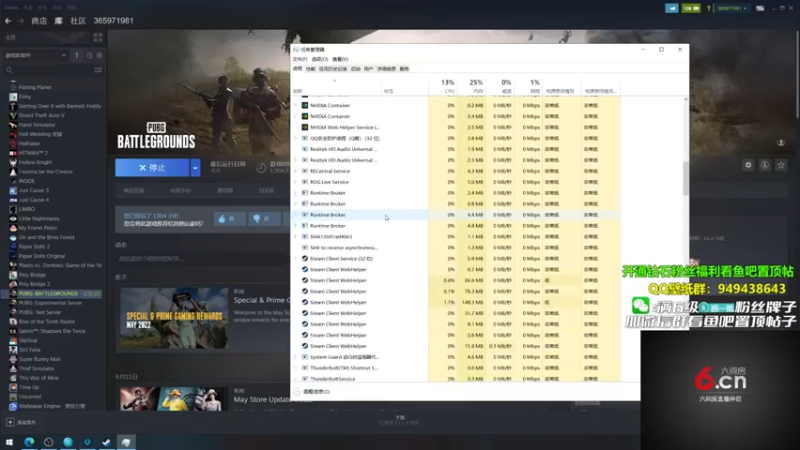Image resolution: width=800 pixels, height=450 pixels.
Task: Open Task Manager Options menu
Action: tap(319, 59)
